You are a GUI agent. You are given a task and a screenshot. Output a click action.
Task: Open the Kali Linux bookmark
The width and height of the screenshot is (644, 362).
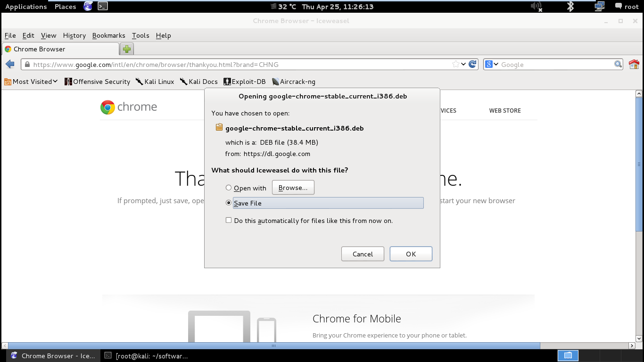click(x=155, y=82)
